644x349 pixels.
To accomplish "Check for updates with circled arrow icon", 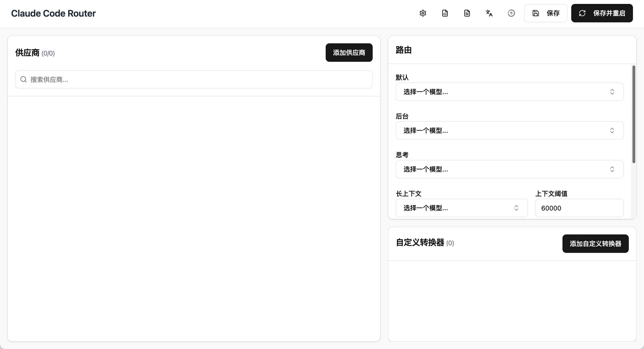I will click(x=511, y=13).
